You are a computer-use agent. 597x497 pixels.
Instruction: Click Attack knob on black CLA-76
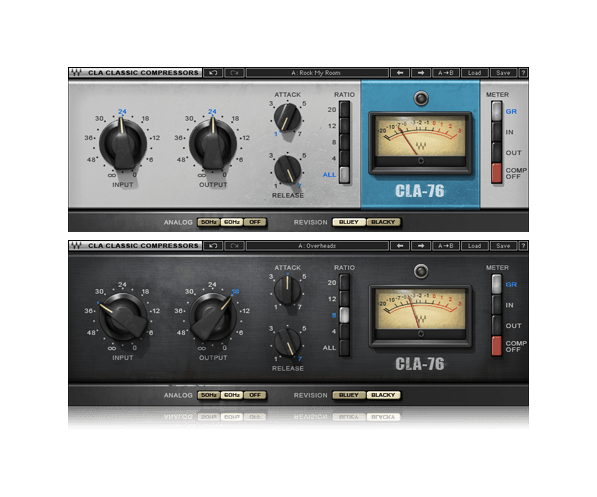[x=287, y=291]
